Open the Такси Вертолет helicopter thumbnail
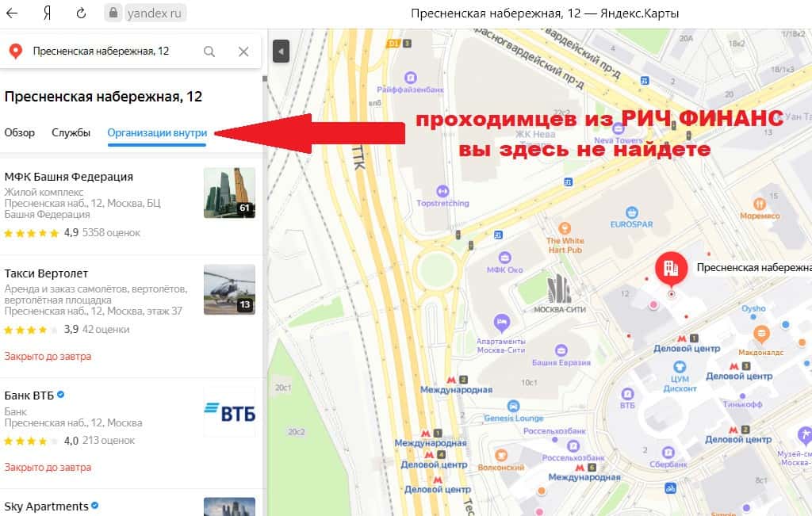 (229, 289)
